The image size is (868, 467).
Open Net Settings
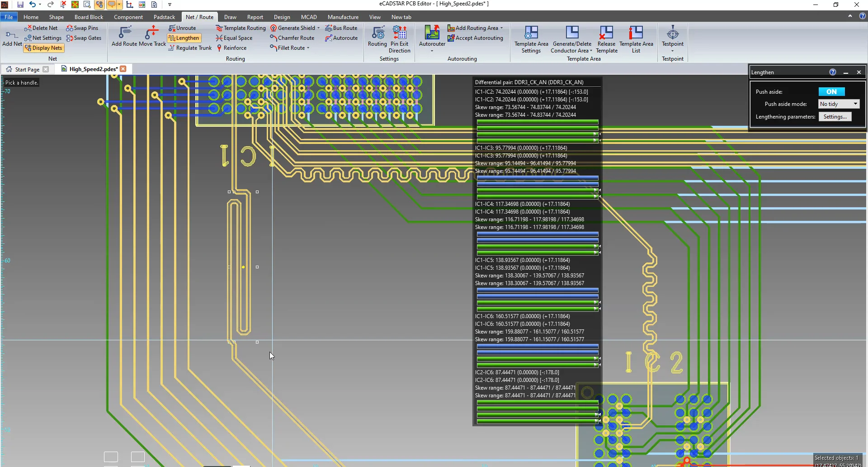(43, 38)
